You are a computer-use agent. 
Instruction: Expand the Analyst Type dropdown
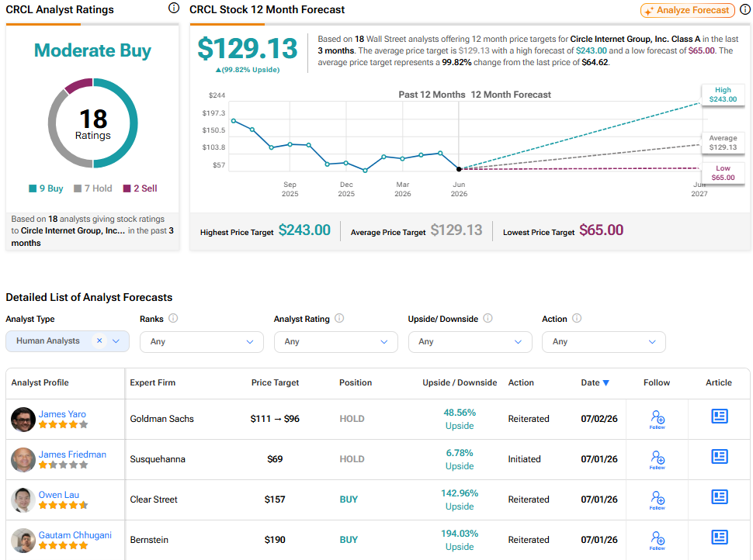point(116,341)
